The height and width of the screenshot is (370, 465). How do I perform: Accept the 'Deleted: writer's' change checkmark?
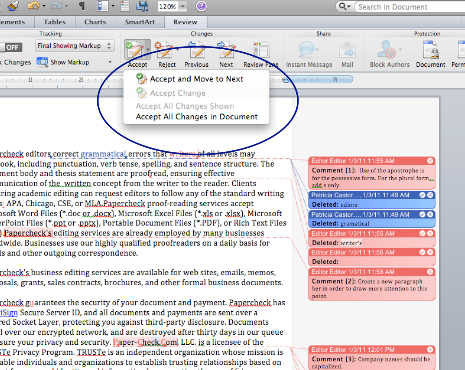422,233
